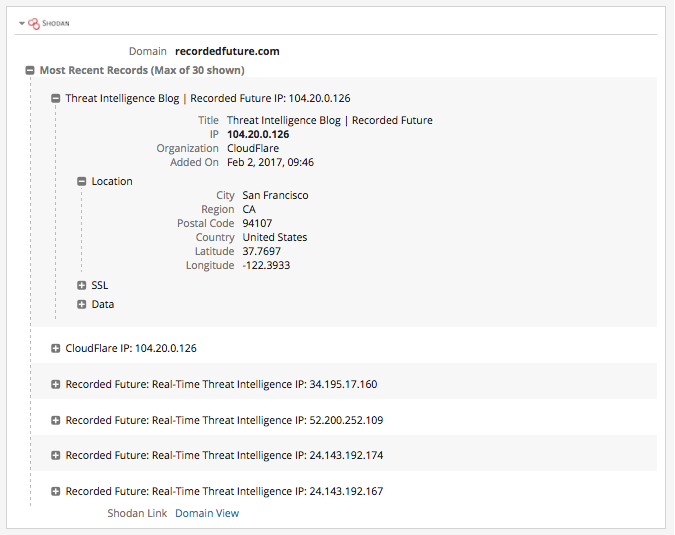This screenshot has height=535, width=675.
Task: Expand the Data subsection
Action: 82,304
